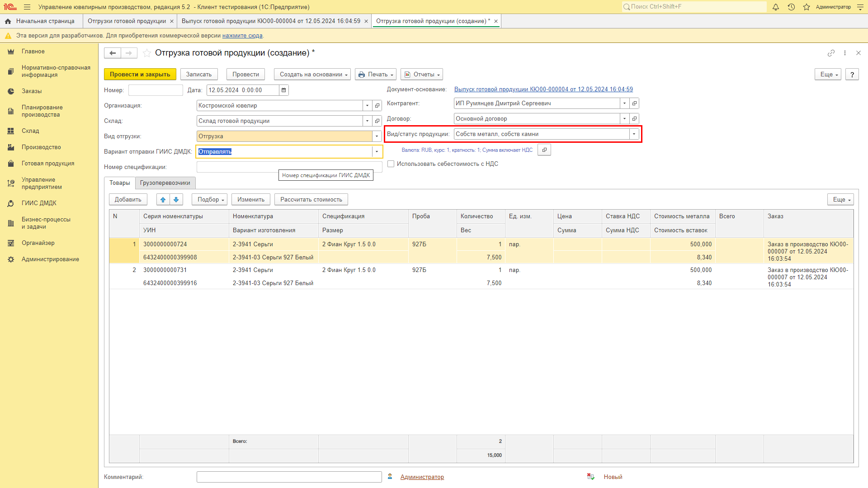Open Заказы section in sidebar
The width and height of the screenshot is (868, 488).
pyautogui.click(x=32, y=91)
